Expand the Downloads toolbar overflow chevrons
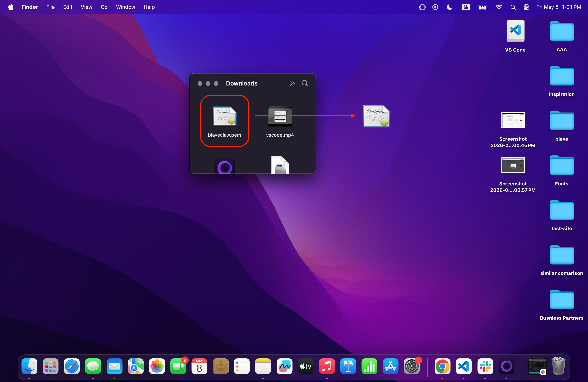This screenshot has height=382, width=588. pos(292,84)
